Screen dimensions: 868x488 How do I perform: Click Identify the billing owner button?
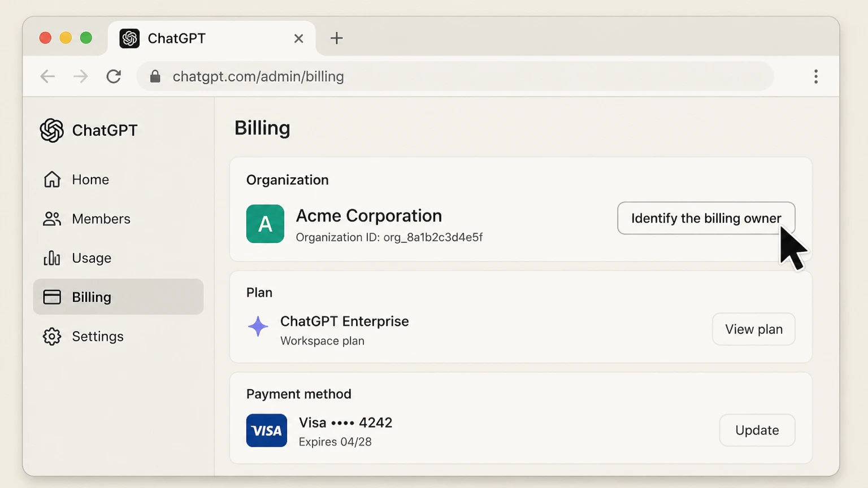point(706,218)
